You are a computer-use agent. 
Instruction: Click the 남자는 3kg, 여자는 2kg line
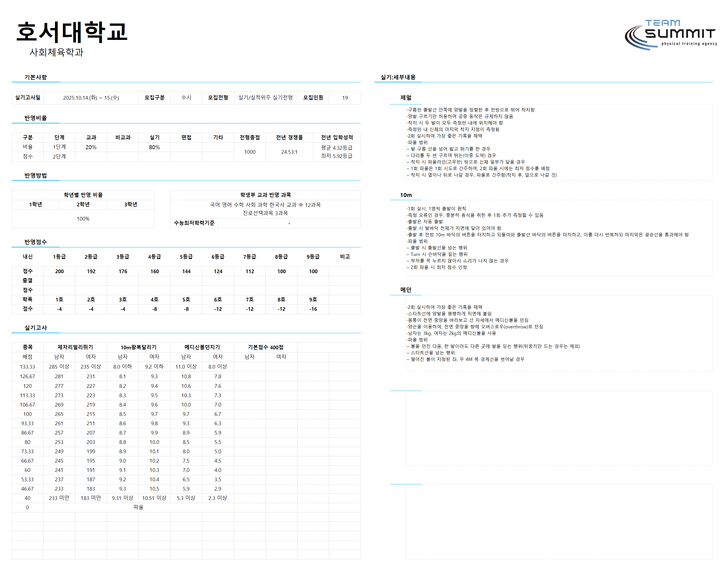tap(451, 333)
